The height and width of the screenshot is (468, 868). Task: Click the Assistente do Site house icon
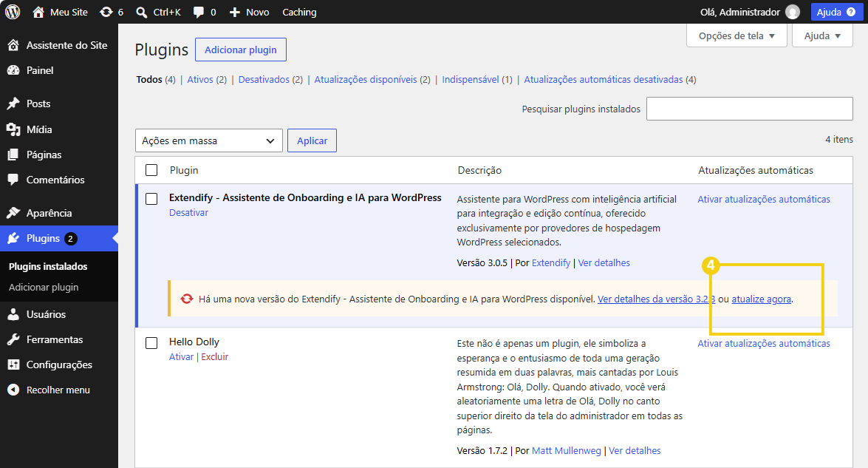tap(13, 45)
